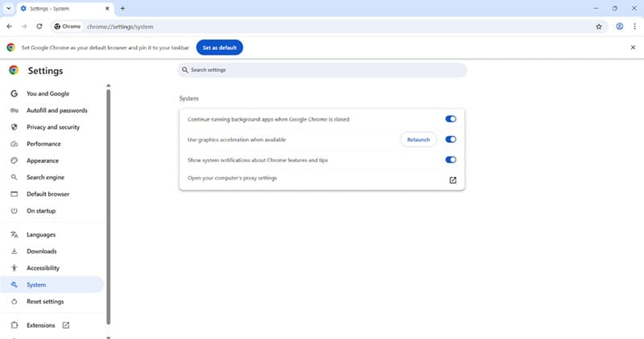Click the Settings heading text
The width and height of the screenshot is (644, 339).
(x=45, y=71)
